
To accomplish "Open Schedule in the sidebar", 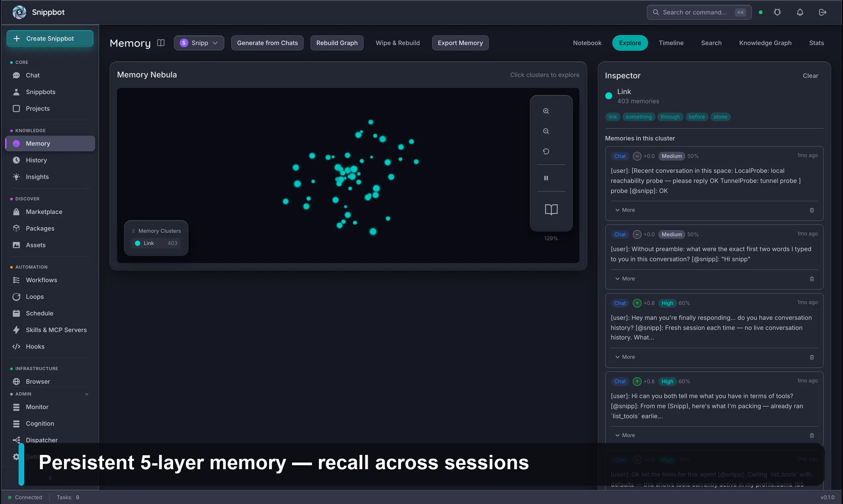I will [50, 313].
